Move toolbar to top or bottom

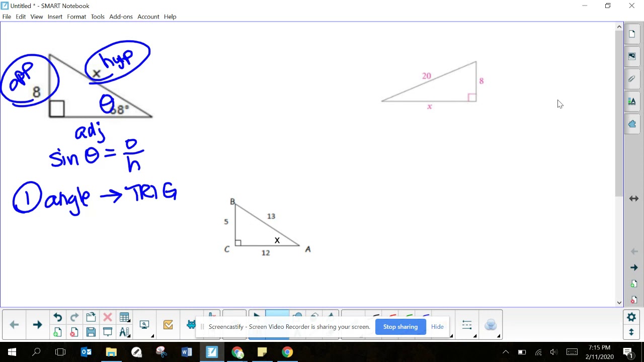point(631,332)
